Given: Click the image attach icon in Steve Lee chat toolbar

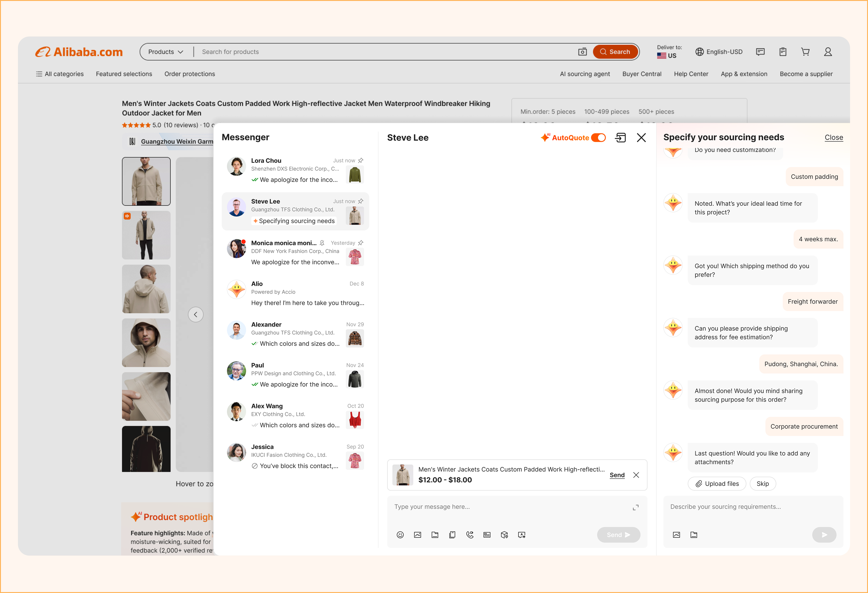Looking at the screenshot, I should coord(418,535).
